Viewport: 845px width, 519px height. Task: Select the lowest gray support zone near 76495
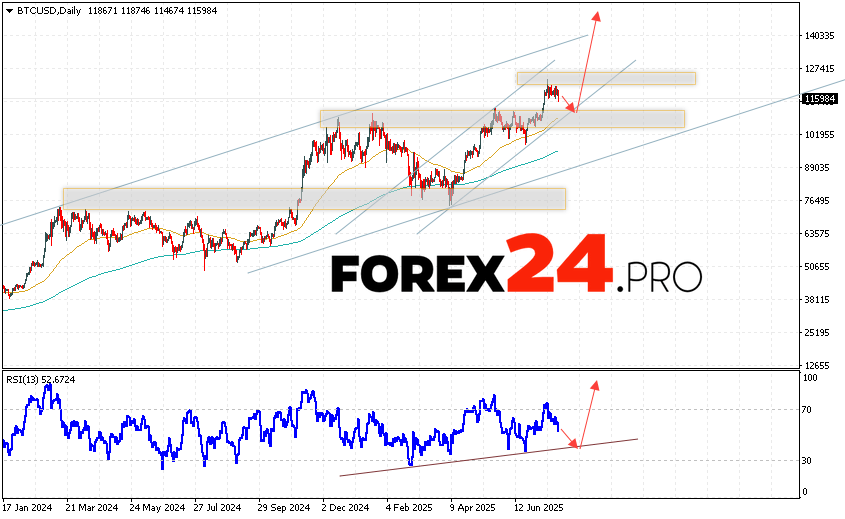(x=313, y=199)
